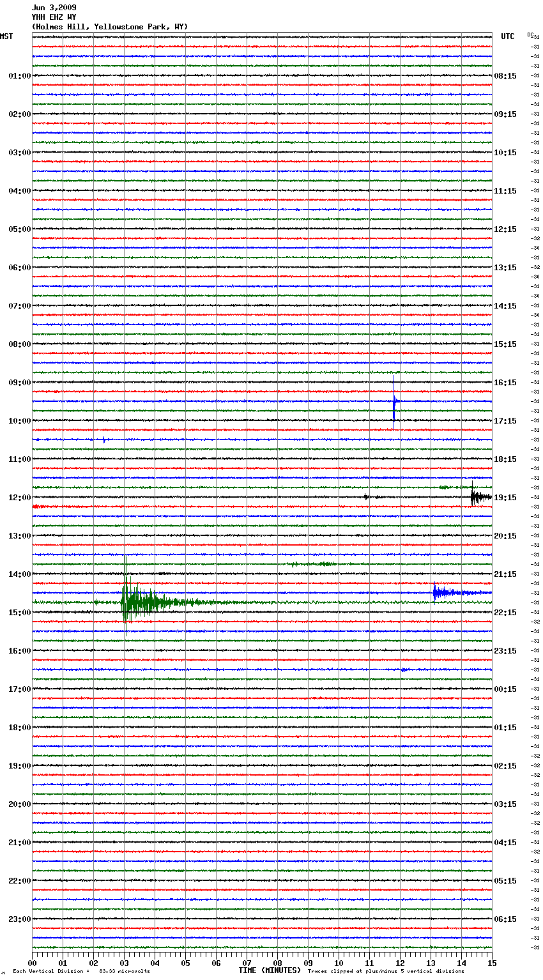The width and height of the screenshot is (543, 980).
Task: Select the 01:00 MST row label
Action: click(20, 76)
